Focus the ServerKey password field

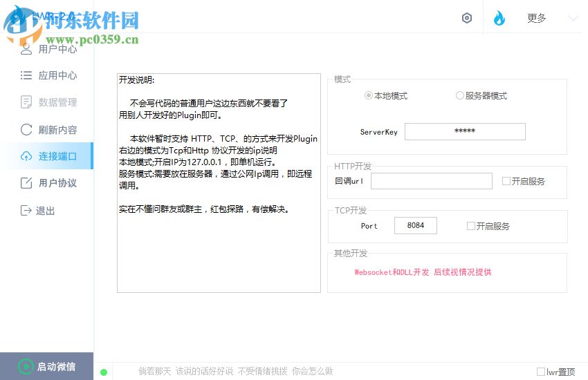(465, 131)
